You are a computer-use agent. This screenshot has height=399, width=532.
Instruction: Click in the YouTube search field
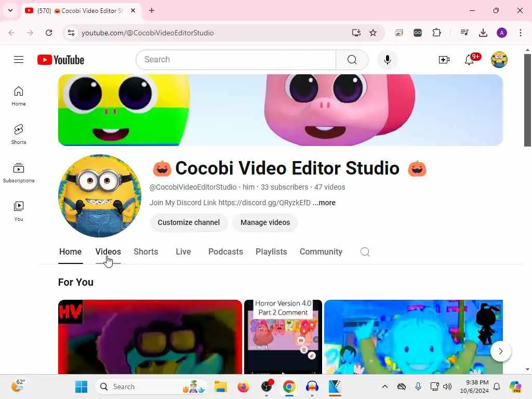click(x=236, y=60)
